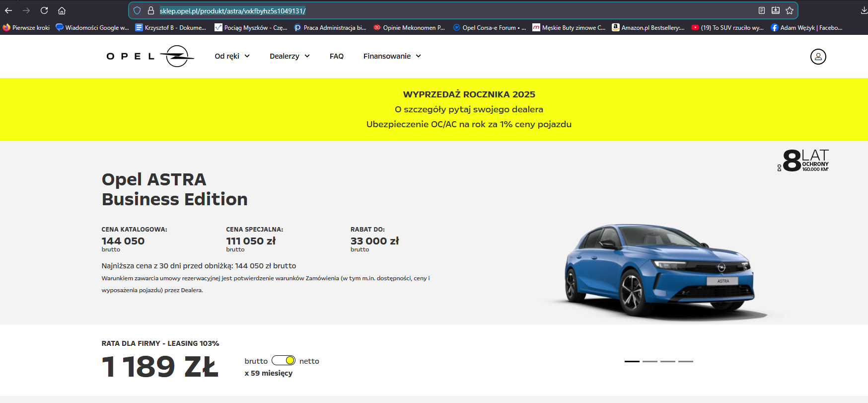The image size is (868, 403).
Task: Open the Opinie Mekonomen bookmark
Action: [409, 28]
